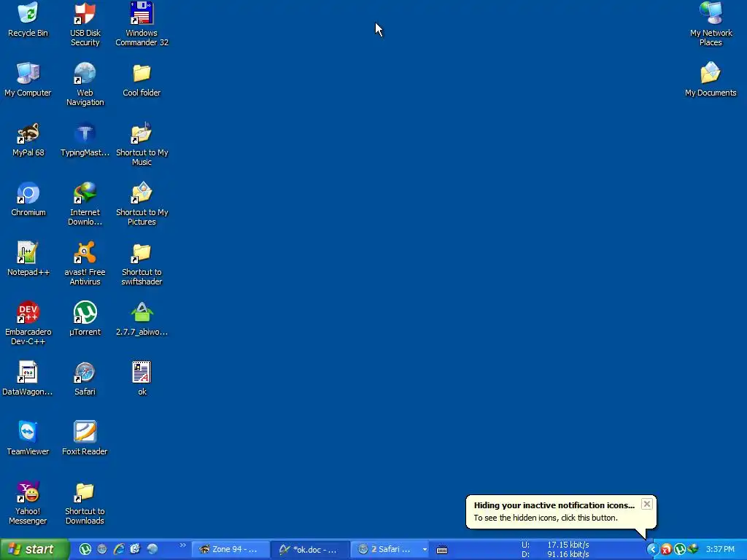This screenshot has width=747, height=560.
Task: Select the Windows Commander 32 icon
Action: pyautogui.click(x=142, y=24)
